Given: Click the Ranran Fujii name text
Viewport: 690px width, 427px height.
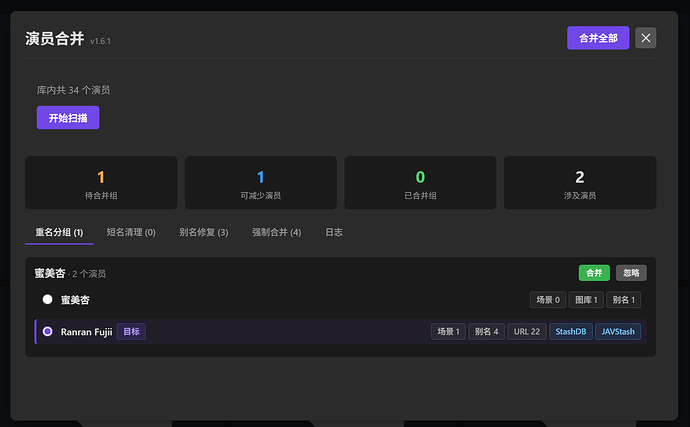Looking at the screenshot, I should [x=86, y=332].
